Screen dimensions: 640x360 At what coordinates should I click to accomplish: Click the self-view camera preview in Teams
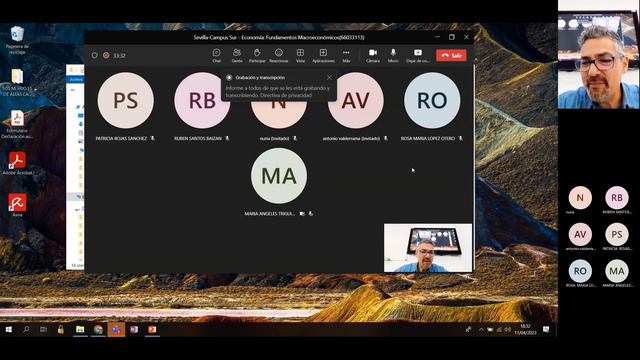[x=428, y=248]
